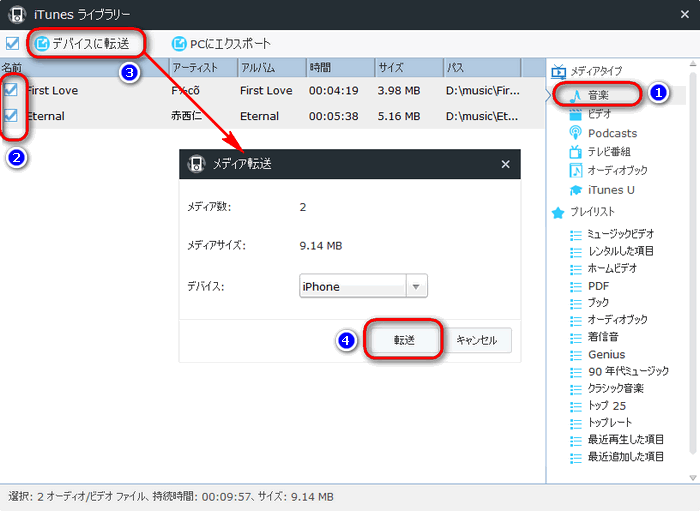
Task: Click the ビデオ clapperboard icon
Action: click(575, 114)
